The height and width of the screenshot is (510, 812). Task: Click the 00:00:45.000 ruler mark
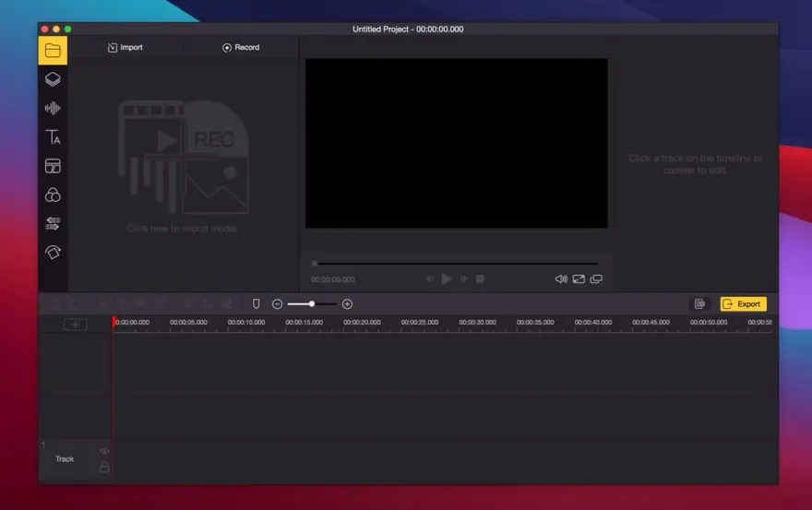coord(651,322)
